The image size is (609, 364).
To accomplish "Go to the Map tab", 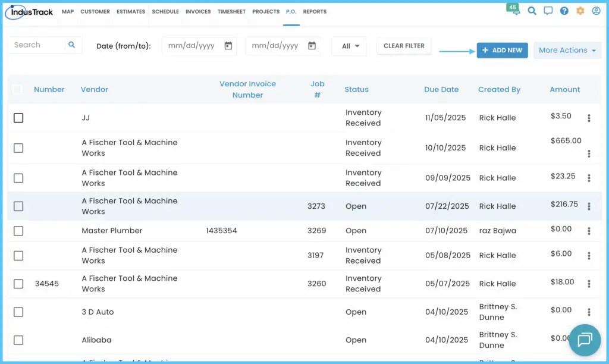I will pos(68,12).
